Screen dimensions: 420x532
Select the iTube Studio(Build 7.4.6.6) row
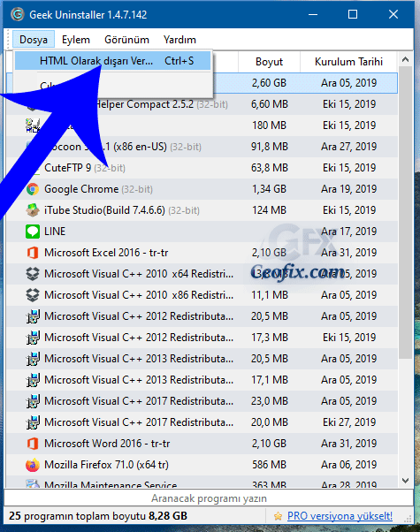(202, 210)
